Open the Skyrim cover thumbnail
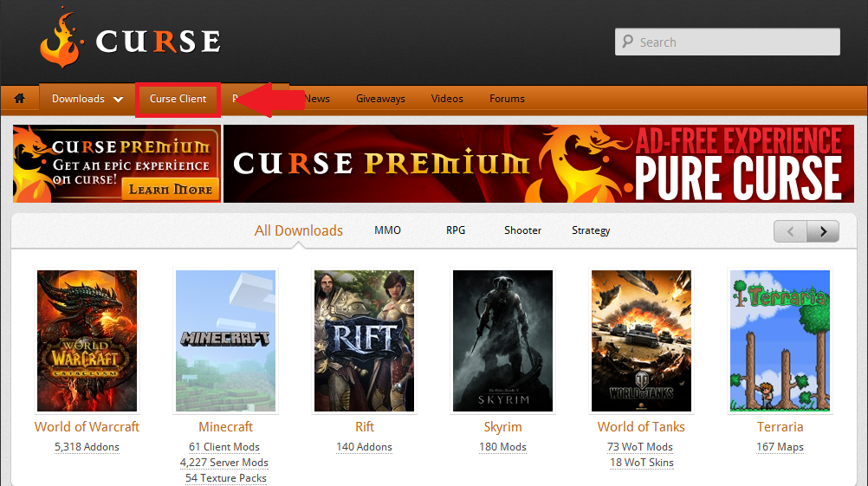This screenshot has width=868, height=486. pyautogui.click(x=502, y=340)
